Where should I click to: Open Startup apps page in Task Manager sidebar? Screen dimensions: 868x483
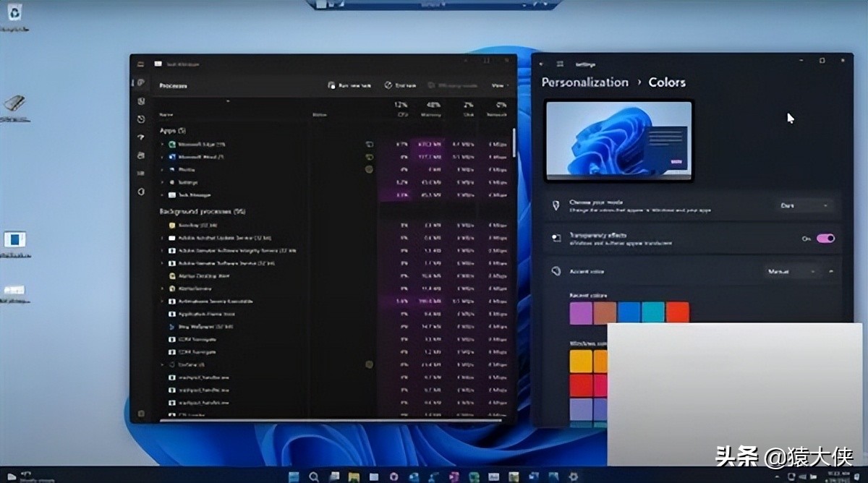pyautogui.click(x=141, y=137)
